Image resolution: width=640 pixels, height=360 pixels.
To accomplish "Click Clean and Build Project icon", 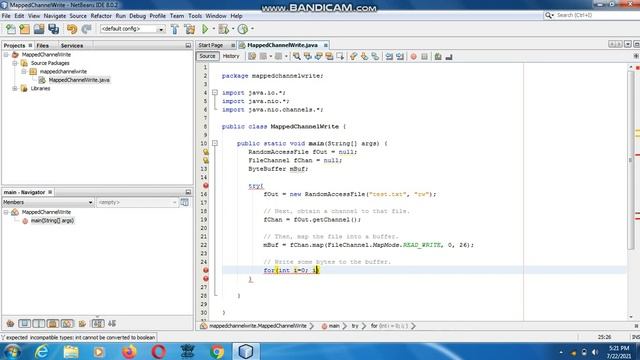I will [x=189, y=29].
